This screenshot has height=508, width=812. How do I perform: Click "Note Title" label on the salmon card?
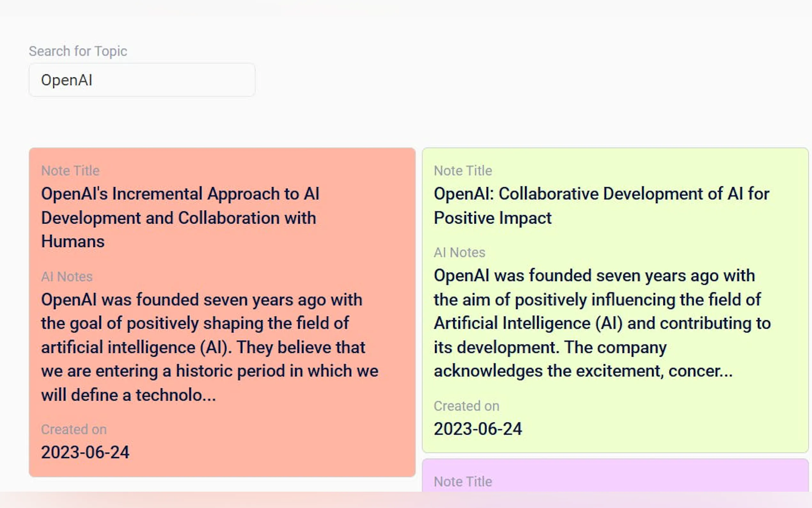point(70,171)
